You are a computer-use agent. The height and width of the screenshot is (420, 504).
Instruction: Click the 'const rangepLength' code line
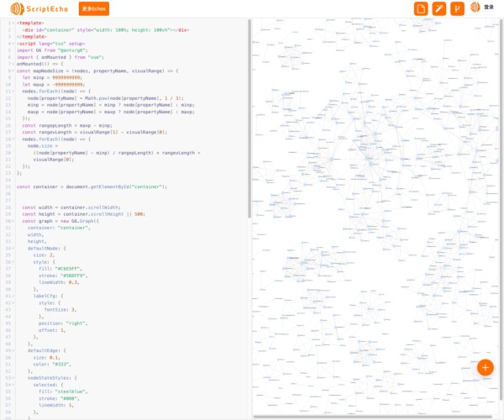click(67, 126)
